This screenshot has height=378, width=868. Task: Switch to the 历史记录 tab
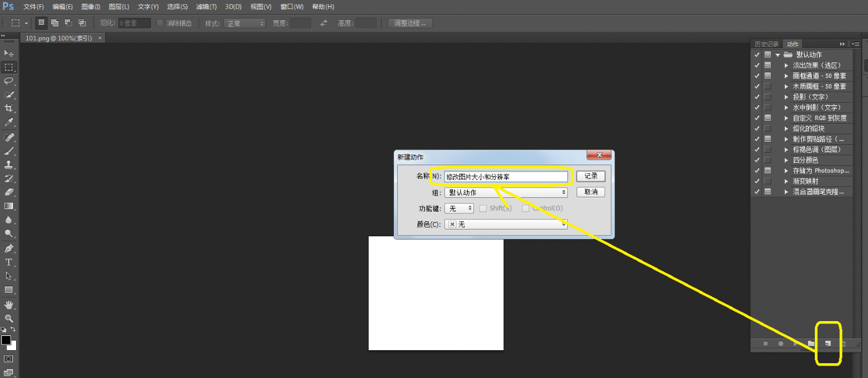(x=766, y=44)
